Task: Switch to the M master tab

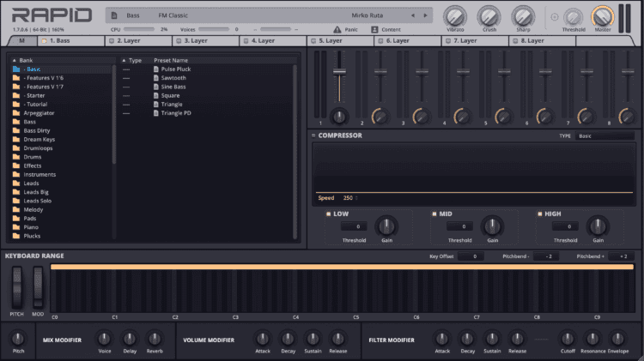Action: (21, 41)
